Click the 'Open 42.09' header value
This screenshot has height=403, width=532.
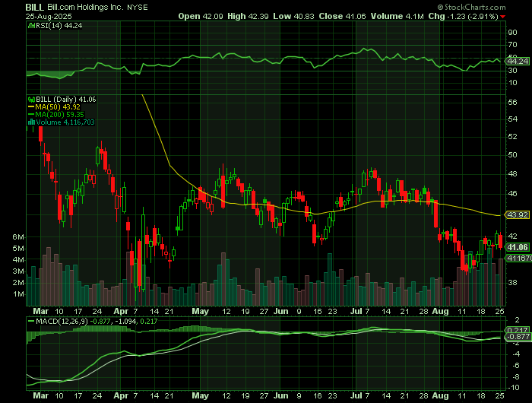pos(201,16)
